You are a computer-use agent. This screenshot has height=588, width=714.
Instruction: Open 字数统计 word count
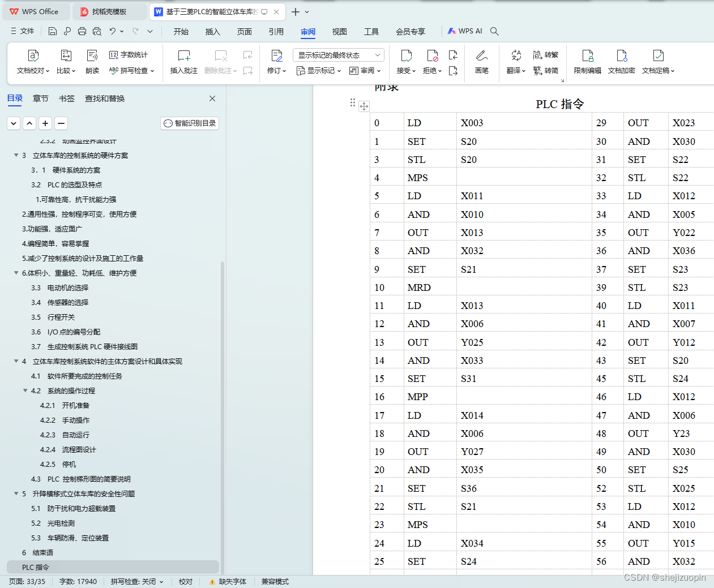[129, 55]
